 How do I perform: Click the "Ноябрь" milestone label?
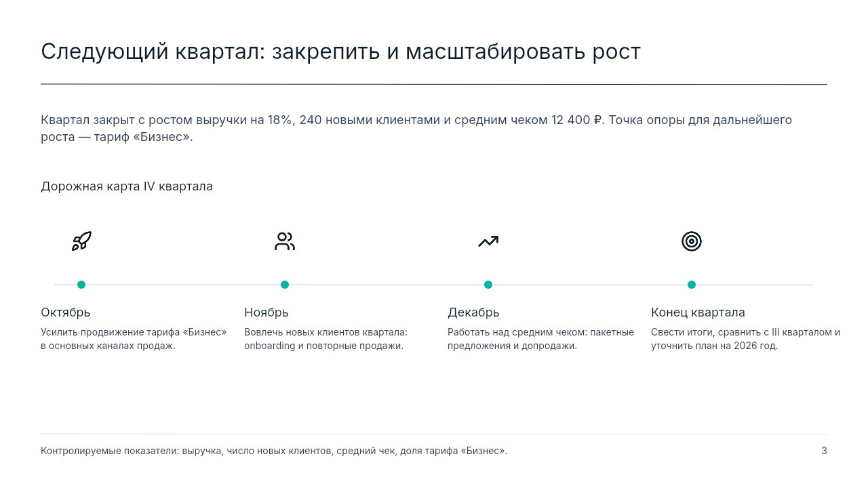(x=267, y=312)
